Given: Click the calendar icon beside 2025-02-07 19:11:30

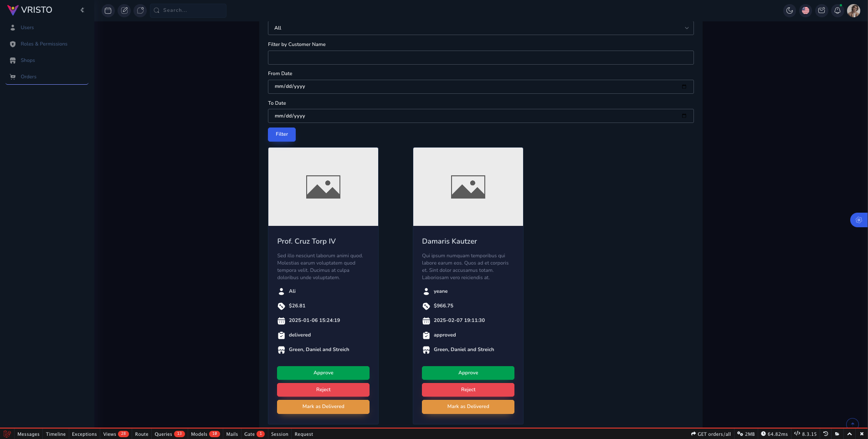Looking at the screenshot, I should pyautogui.click(x=426, y=321).
